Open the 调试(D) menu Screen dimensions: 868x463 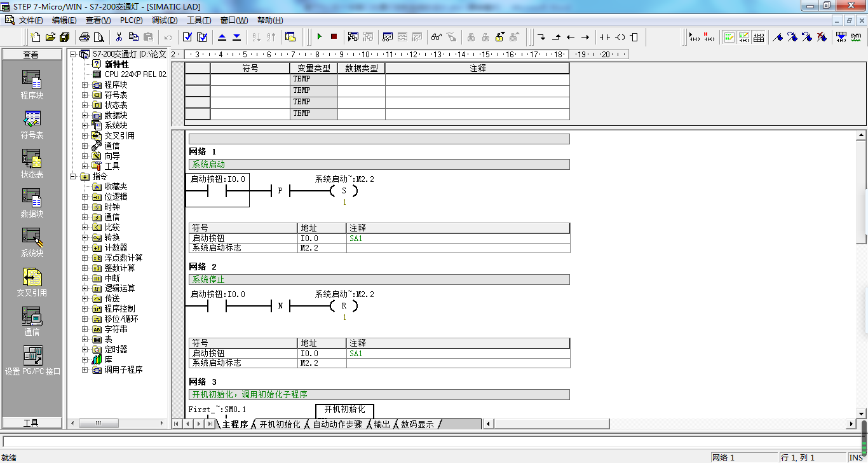click(165, 20)
